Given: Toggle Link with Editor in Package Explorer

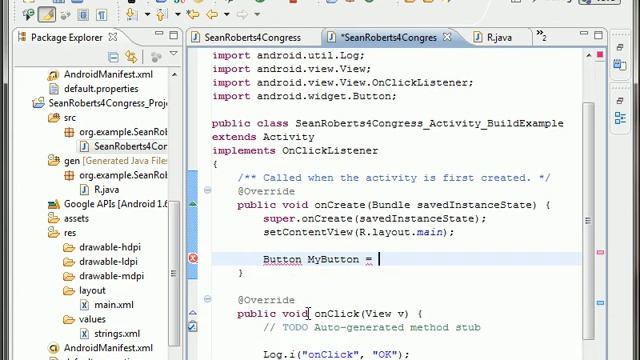Looking at the screenshot, I should [x=131, y=57].
